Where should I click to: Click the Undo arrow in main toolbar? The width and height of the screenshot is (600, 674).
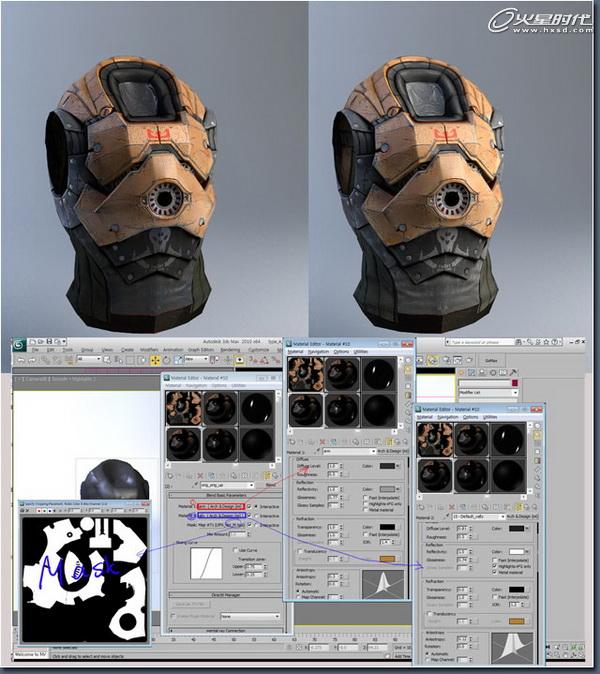tap(20, 360)
